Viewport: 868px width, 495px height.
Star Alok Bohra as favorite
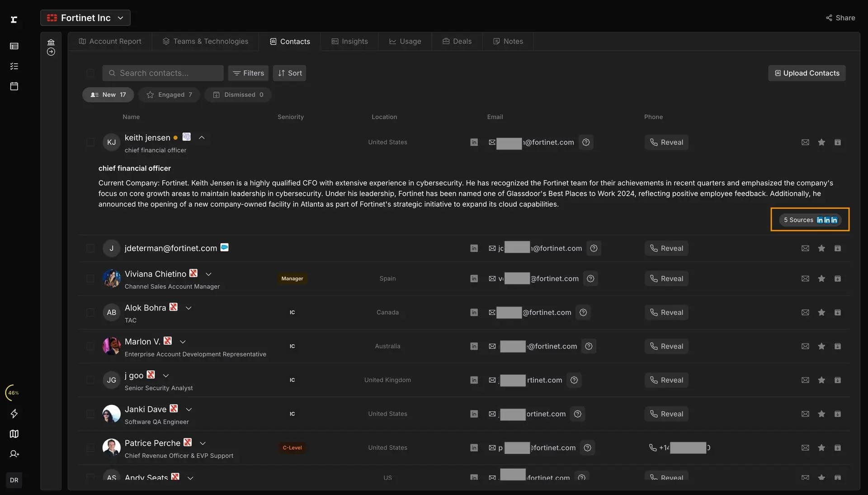pos(821,312)
